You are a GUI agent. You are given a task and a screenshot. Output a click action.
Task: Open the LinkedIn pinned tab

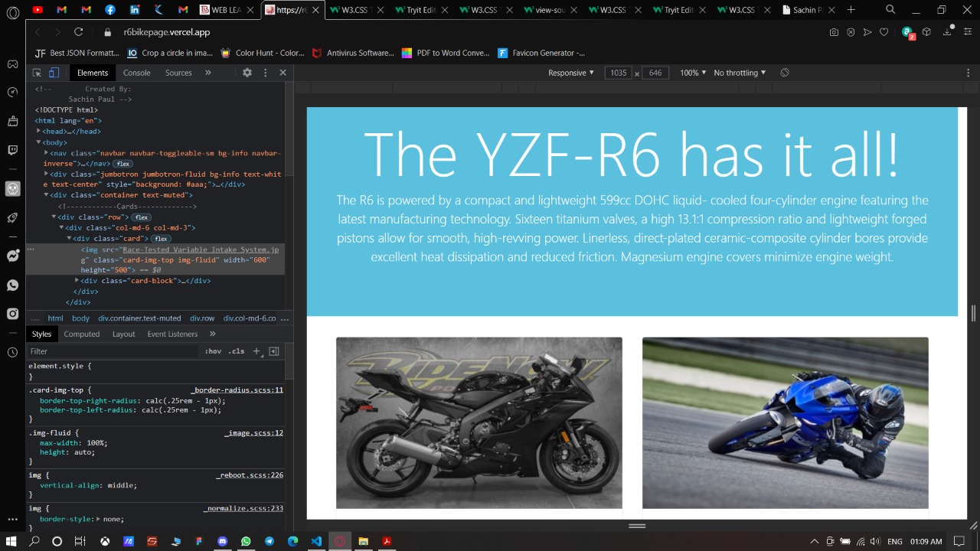[x=135, y=10]
